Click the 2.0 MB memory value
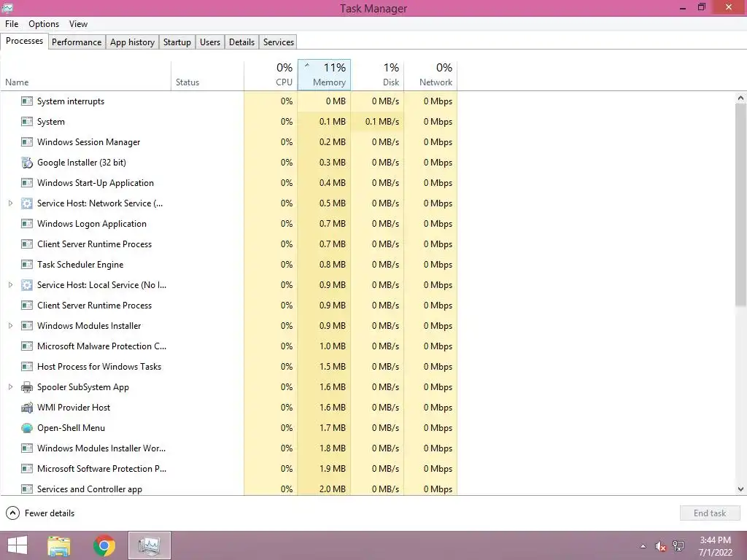Screen dimensions: 747x560 [x=333, y=489]
